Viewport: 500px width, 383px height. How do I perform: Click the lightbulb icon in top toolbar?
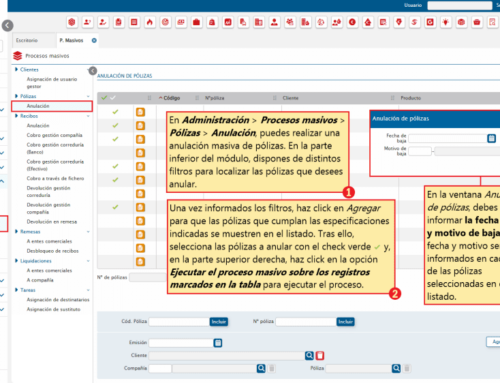point(445,22)
